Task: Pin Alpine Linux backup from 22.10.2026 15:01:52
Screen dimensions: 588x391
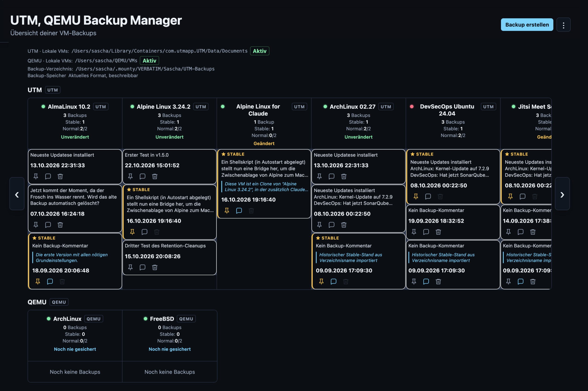Action: coord(130,176)
